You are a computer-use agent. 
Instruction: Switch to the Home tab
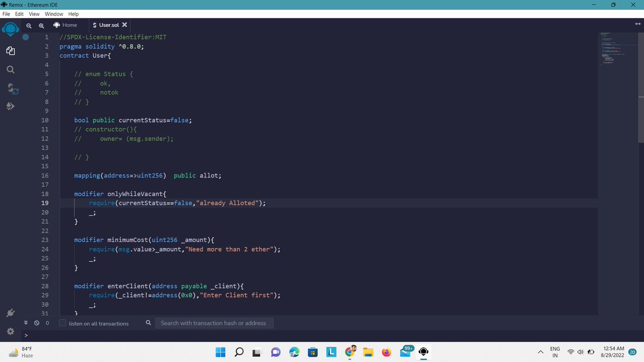[x=65, y=25]
